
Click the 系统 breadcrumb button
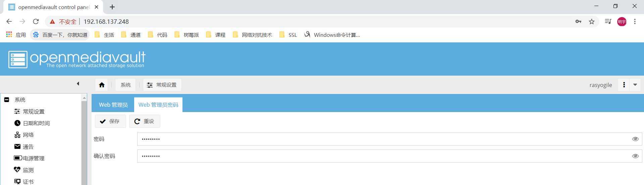coord(126,85)
